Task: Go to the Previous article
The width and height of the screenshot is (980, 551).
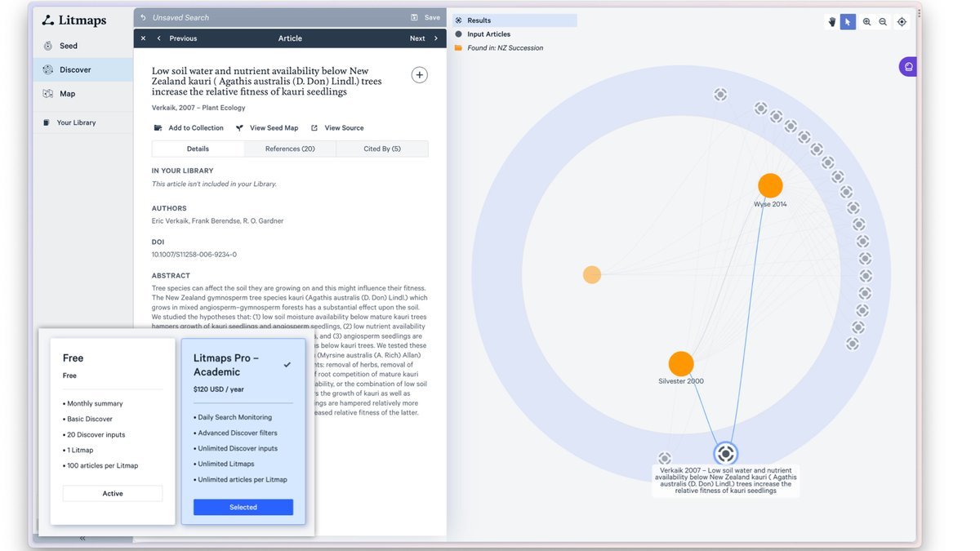Action: pyautogui.click(x=177, y=38)
